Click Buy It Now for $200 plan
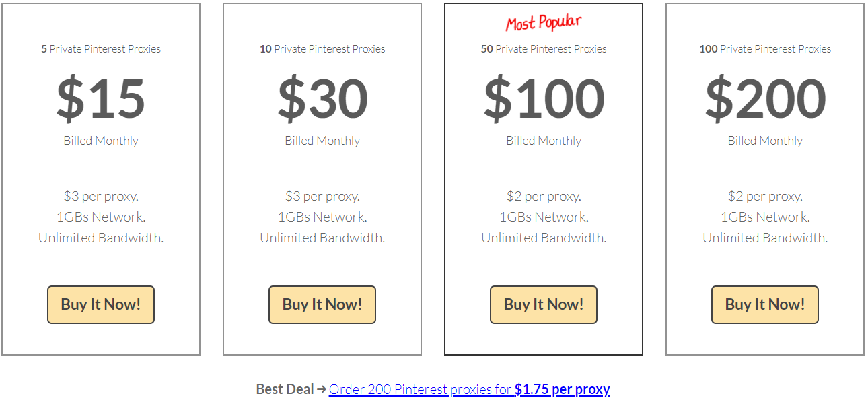 (x=765, y=304)
